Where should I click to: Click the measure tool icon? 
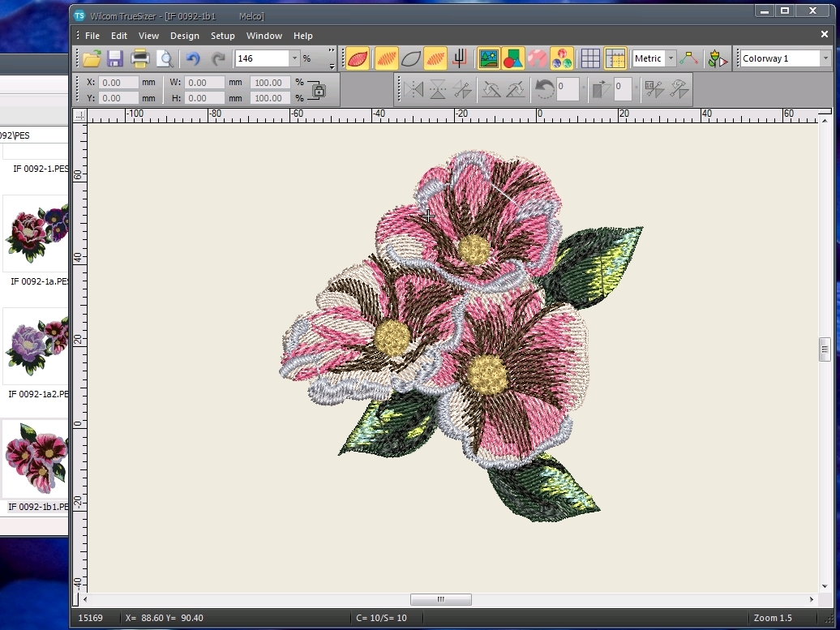(x=688, y=58)
